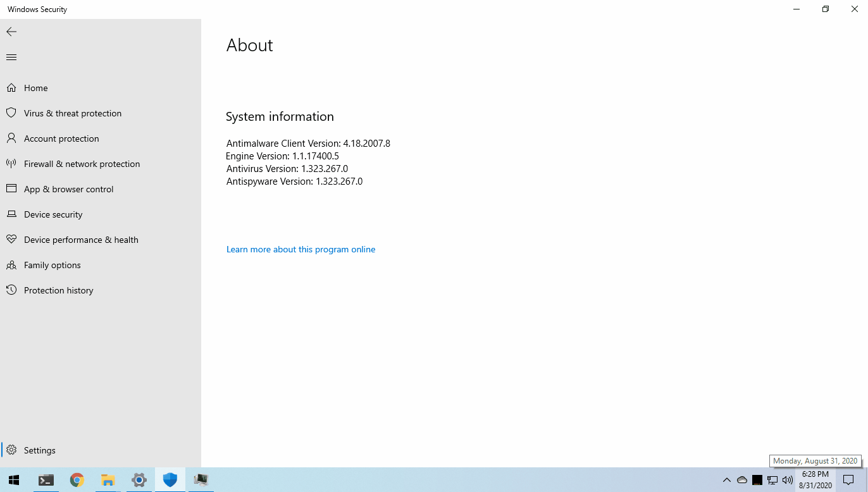Click the Device security laptop icon
This screenshot has width=868, height=492.
(11, 214)
